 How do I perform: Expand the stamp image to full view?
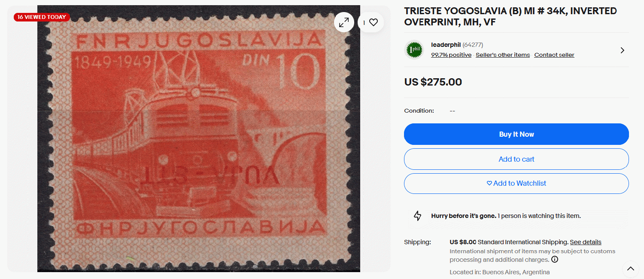(344, 23)
